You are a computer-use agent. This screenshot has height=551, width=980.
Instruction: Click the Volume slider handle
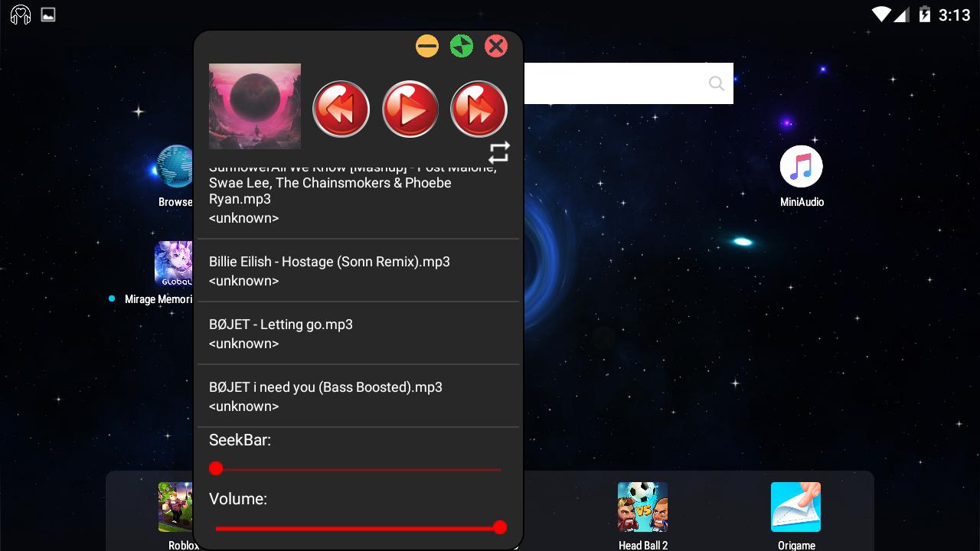point(500,527)
